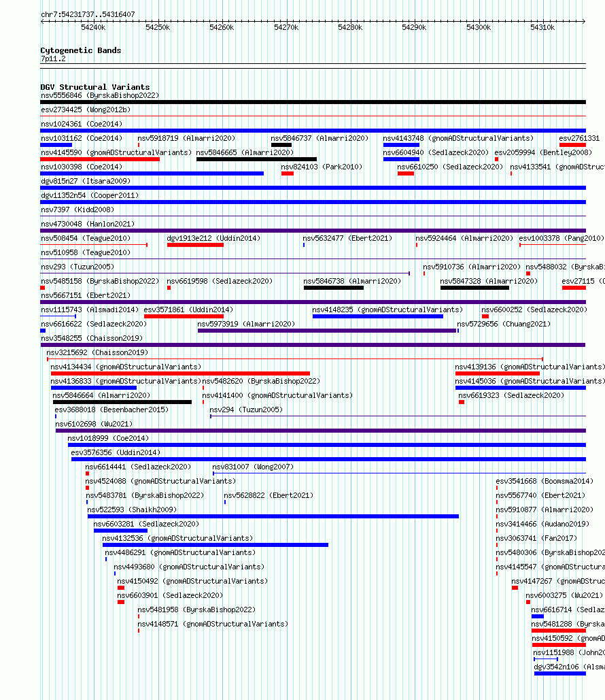Click nsv294 (Tuzun2005) label
The height and width of the screenshot is (700, 605).
[x=246, y=410]
